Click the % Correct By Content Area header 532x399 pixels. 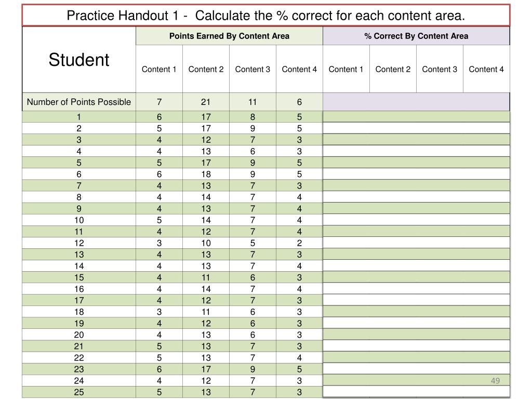coord(416,36)
